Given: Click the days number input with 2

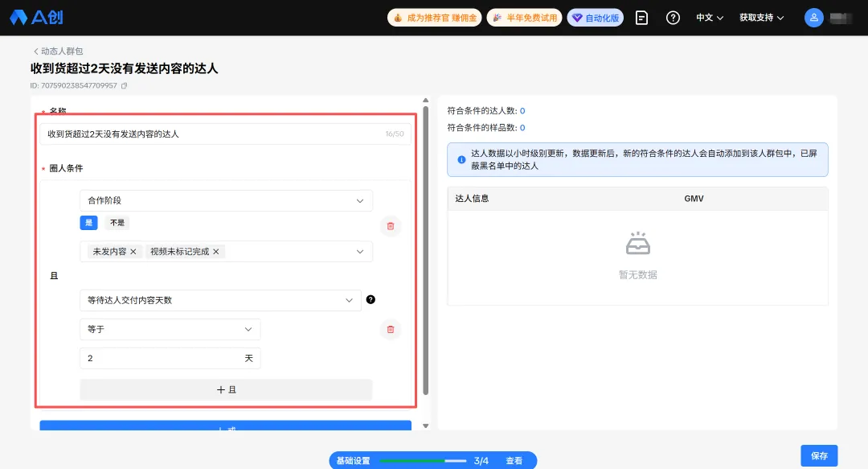Looking at the screenshot, I should (170, 358).
